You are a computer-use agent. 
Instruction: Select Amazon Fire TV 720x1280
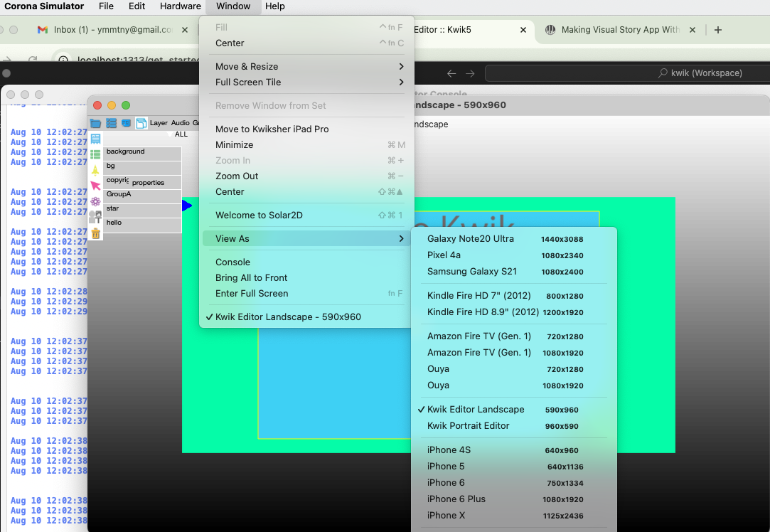(x=513, y=336)
